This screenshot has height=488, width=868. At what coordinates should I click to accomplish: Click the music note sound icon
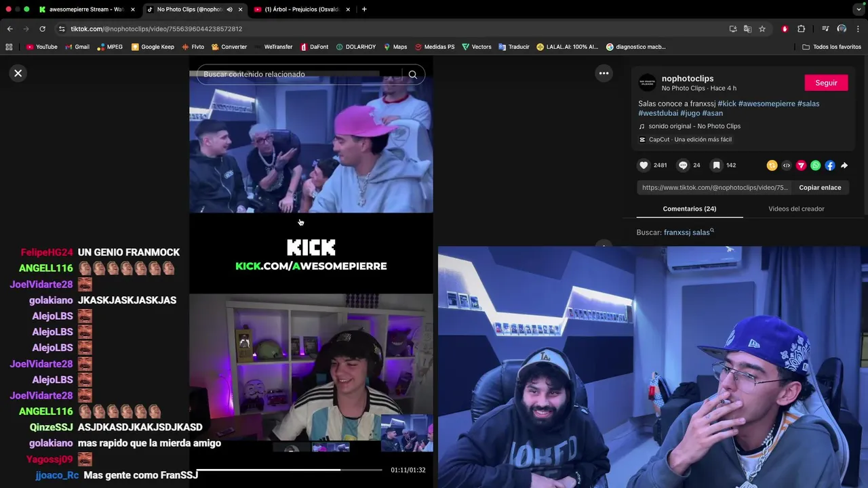(x=642, y=126)
